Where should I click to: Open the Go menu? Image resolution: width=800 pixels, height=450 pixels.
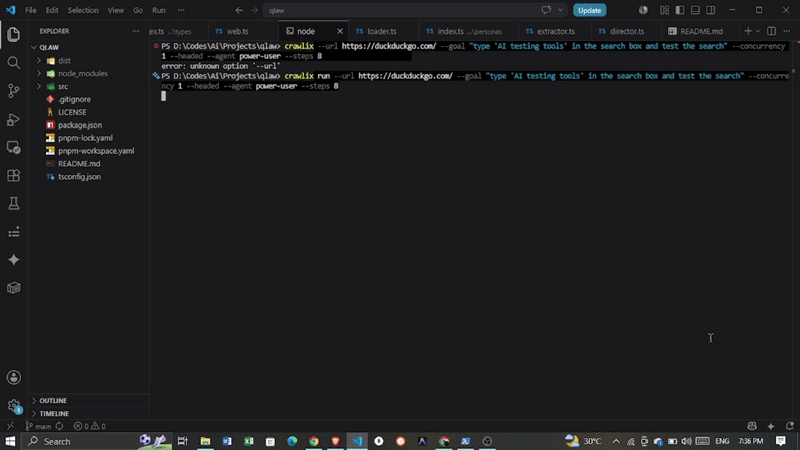138,10
